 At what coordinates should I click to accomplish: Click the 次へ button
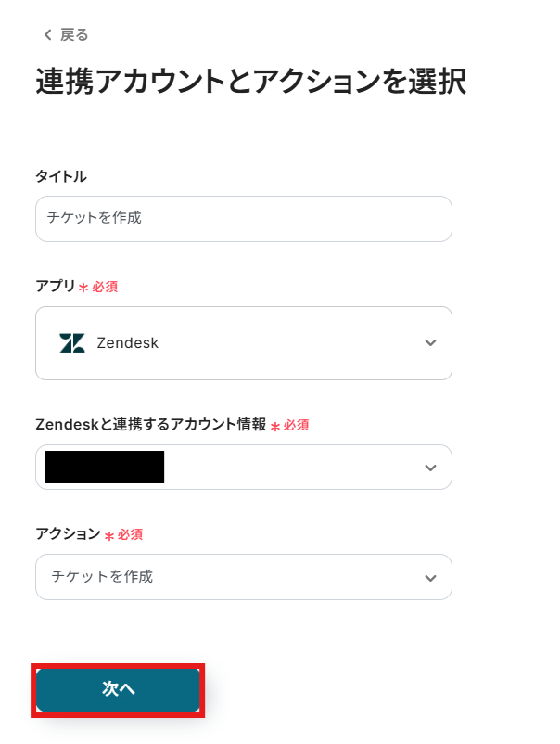[119, 690]
